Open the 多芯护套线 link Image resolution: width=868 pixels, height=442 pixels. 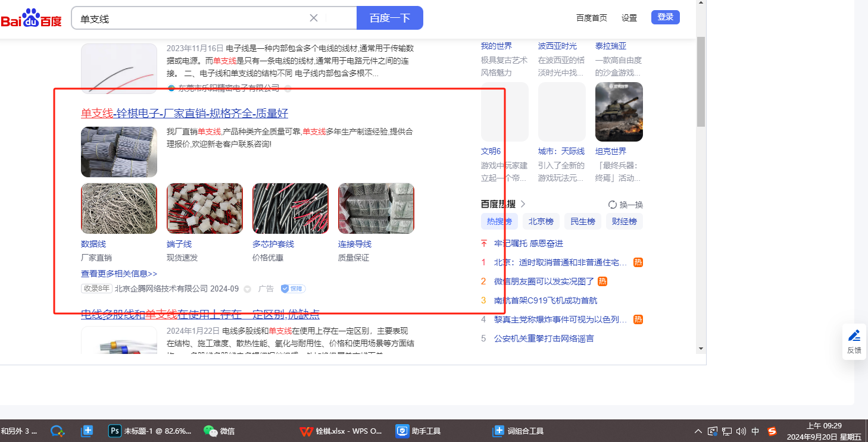[273, 244]
